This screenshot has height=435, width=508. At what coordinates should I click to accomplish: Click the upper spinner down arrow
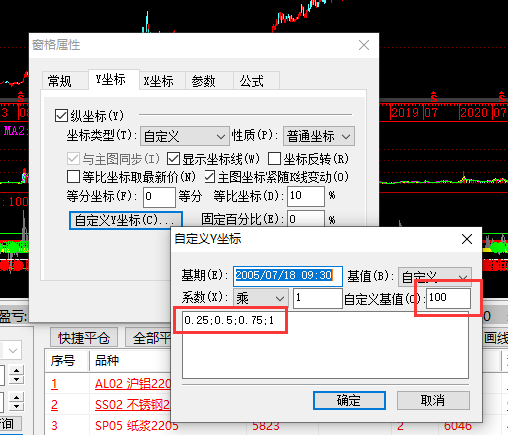coord(16,379)
